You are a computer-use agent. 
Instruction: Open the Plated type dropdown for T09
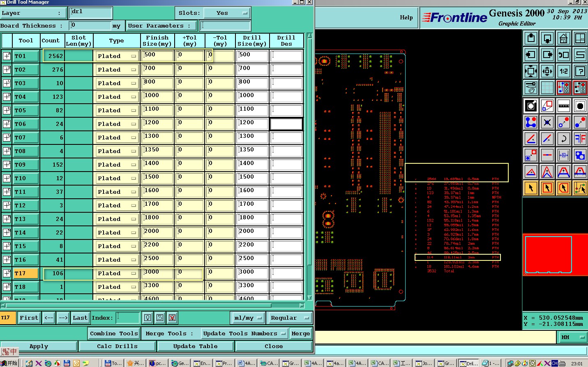117,165
